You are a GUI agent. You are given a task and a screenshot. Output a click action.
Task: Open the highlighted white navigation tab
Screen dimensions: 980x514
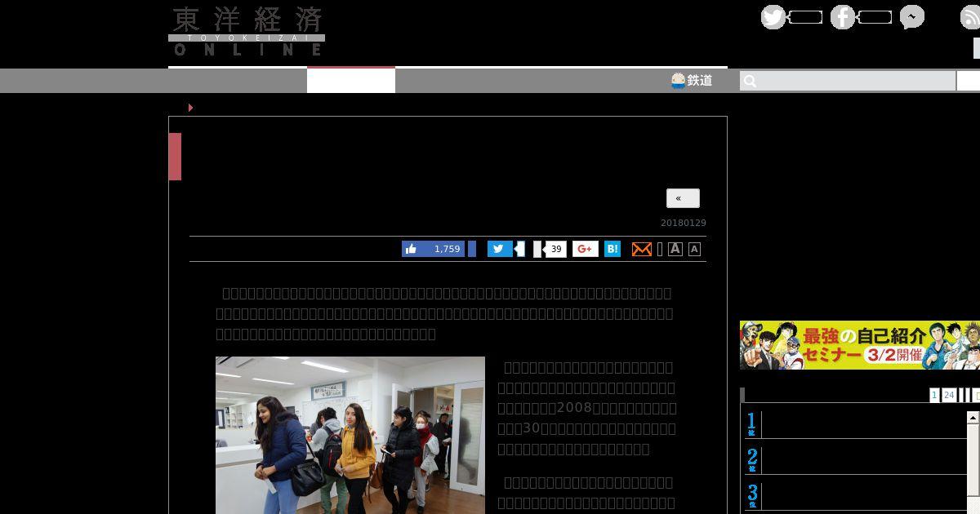tap(351, 80)
